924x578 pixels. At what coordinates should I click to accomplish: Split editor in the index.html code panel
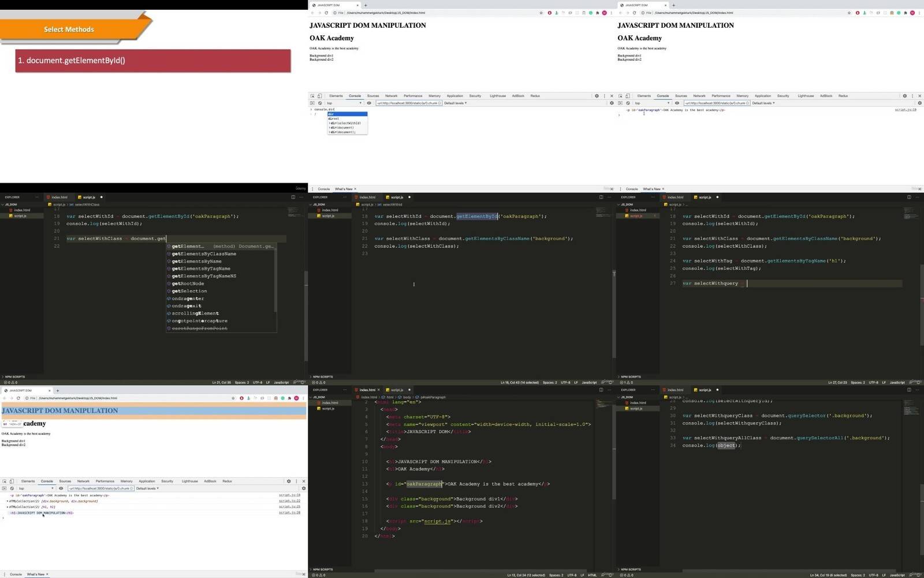click(x=601, y=390)
